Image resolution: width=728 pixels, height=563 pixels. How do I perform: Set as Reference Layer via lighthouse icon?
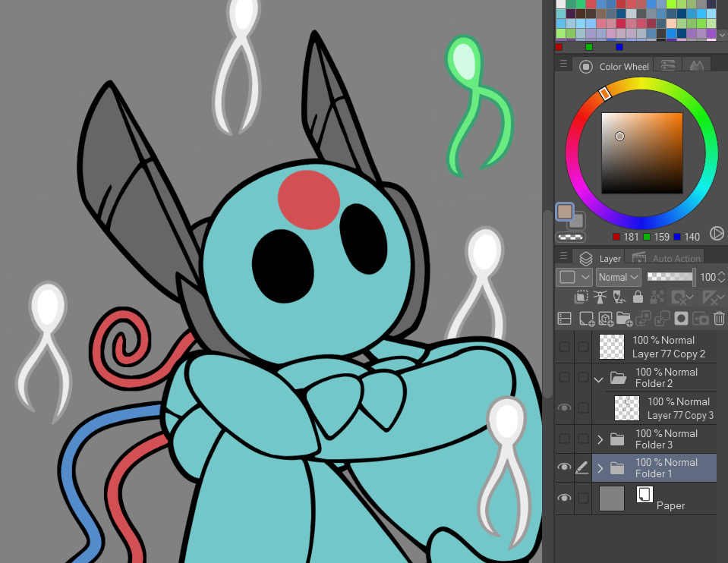(x=600, y=297)
